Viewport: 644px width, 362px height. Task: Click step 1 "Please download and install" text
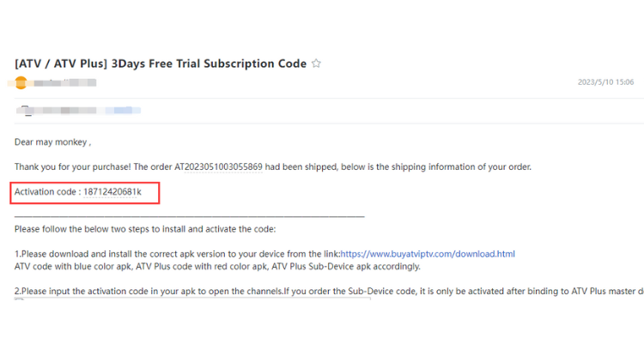pos(178,254)
